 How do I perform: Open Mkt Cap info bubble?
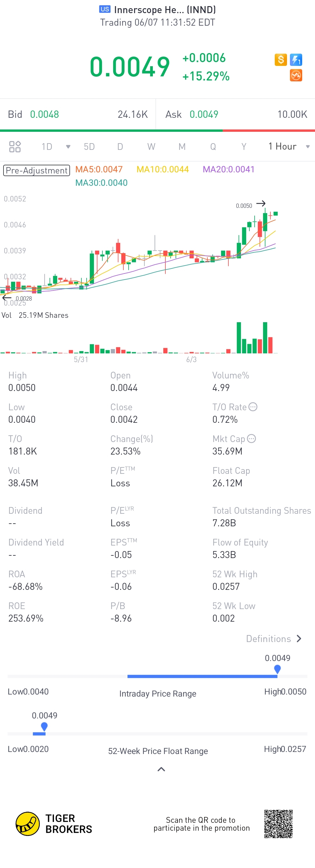point(251,439)
